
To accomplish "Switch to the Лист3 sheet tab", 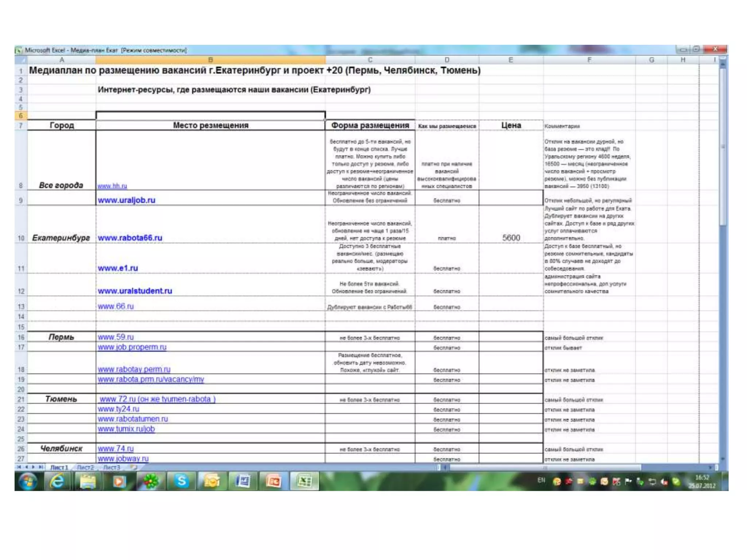I will point(112,467).
